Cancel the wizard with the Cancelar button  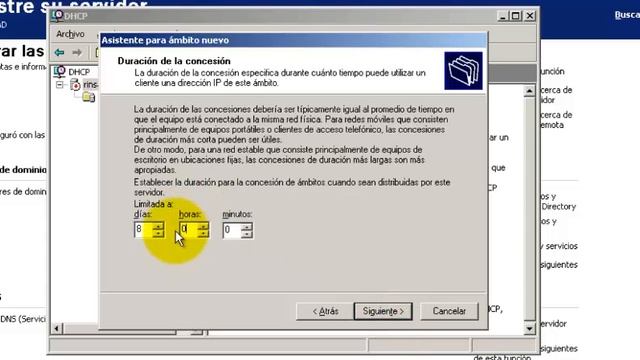click(x=449, y=311)
